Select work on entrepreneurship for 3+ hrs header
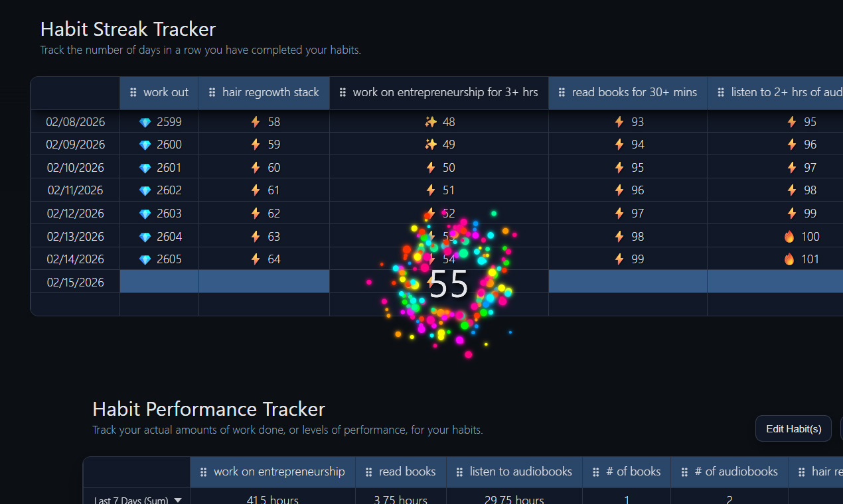The height and width of the screenshot is (504, 843). click(439, 93)
